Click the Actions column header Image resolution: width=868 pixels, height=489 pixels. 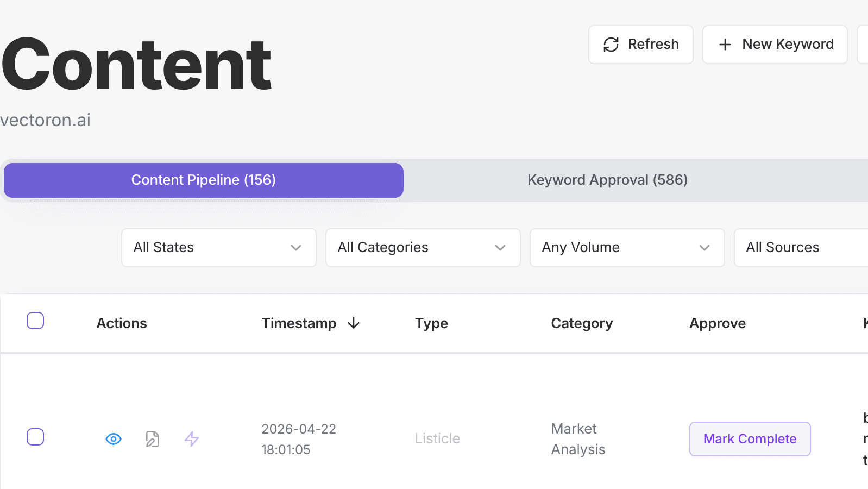tap(122, 323)
